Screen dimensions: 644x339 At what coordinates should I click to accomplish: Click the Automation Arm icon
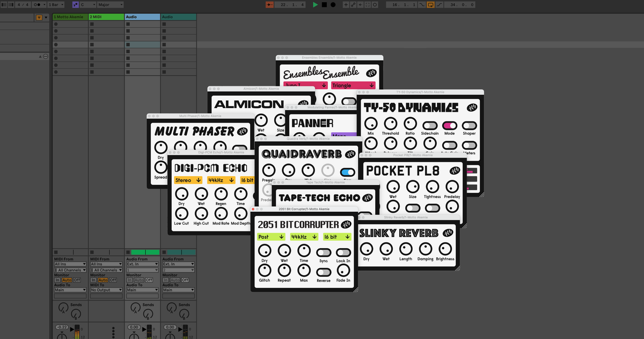tap(354, 4)
